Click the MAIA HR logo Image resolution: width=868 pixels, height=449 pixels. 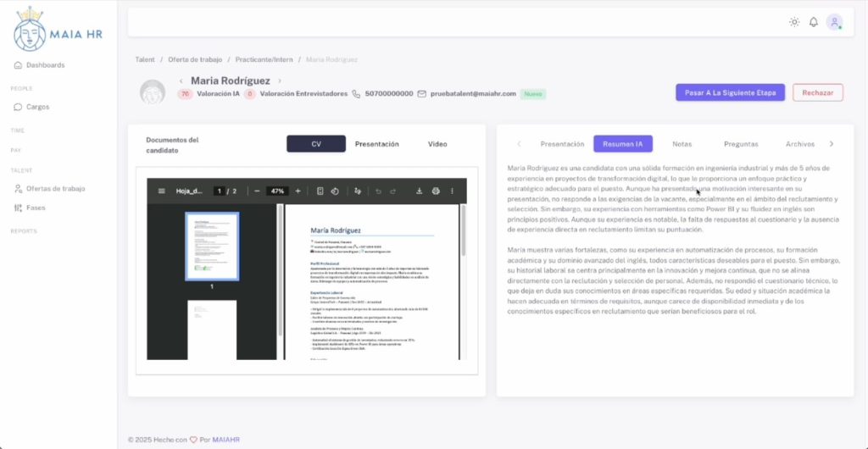click(x=58, y=29)
